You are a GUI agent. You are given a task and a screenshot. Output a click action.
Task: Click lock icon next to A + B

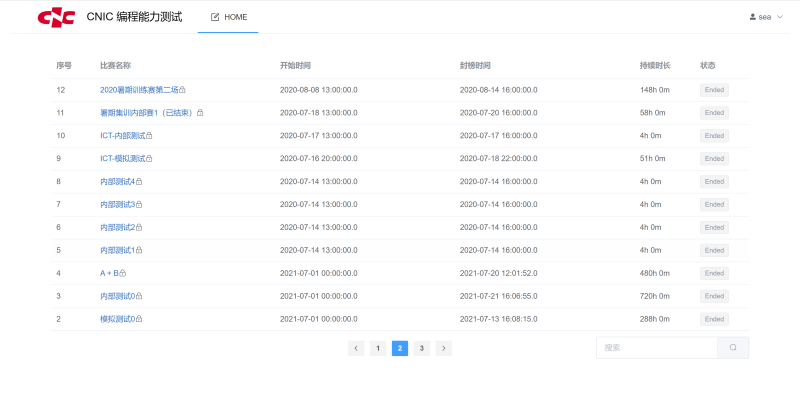[123, 273]
